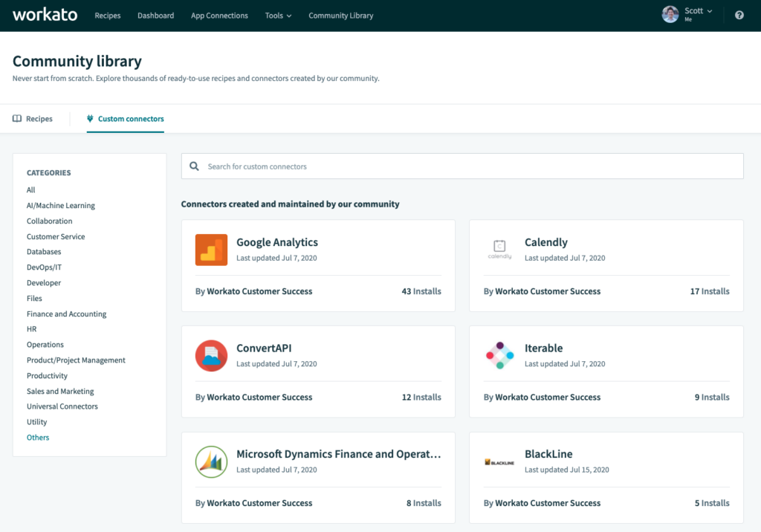The height and width of the screenshot is (532, 761).
Task: Open the Dashboard menu item
Action: [155, 15]
